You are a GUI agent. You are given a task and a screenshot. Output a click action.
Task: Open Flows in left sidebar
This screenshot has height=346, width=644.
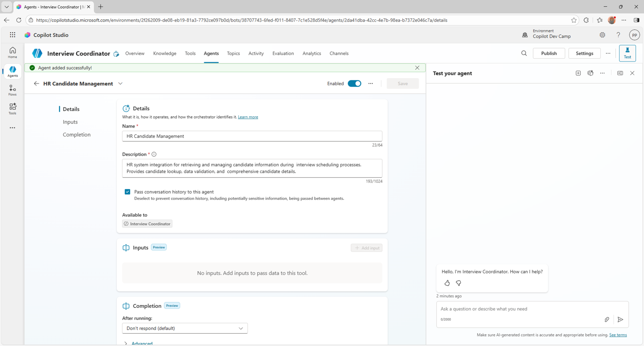[12, 90]
